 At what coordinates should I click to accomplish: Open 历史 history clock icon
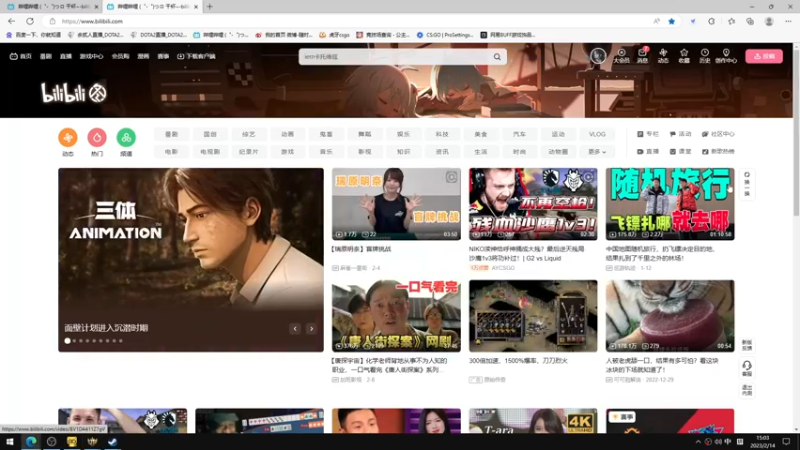[705, 56]
